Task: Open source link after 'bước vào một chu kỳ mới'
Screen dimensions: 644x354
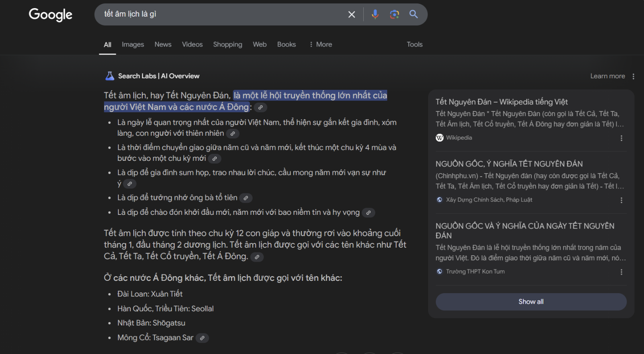Action: (x=215, y=159)
